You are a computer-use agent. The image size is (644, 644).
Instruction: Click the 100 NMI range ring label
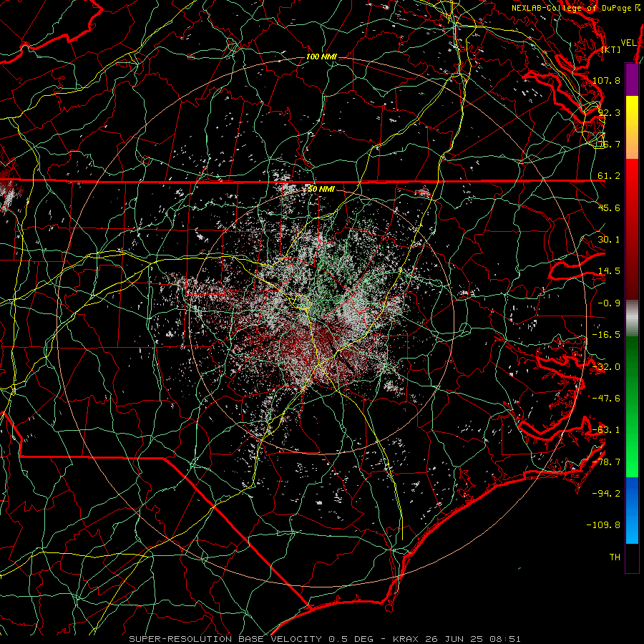tap(321, 57)
